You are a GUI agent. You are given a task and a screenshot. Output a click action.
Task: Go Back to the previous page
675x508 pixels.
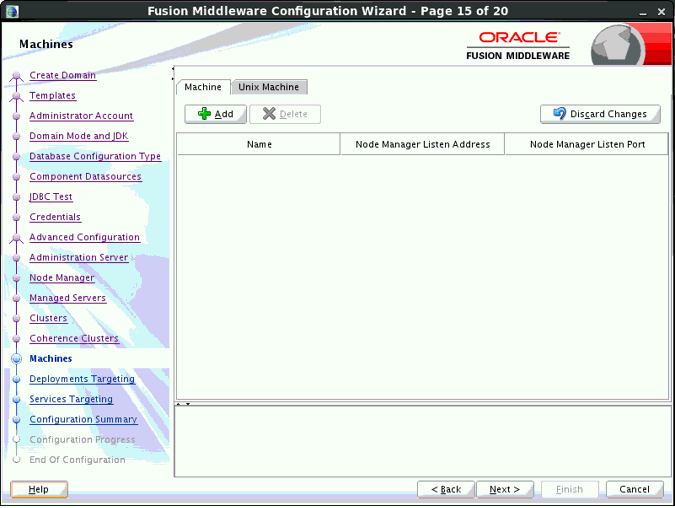[446, 489]
